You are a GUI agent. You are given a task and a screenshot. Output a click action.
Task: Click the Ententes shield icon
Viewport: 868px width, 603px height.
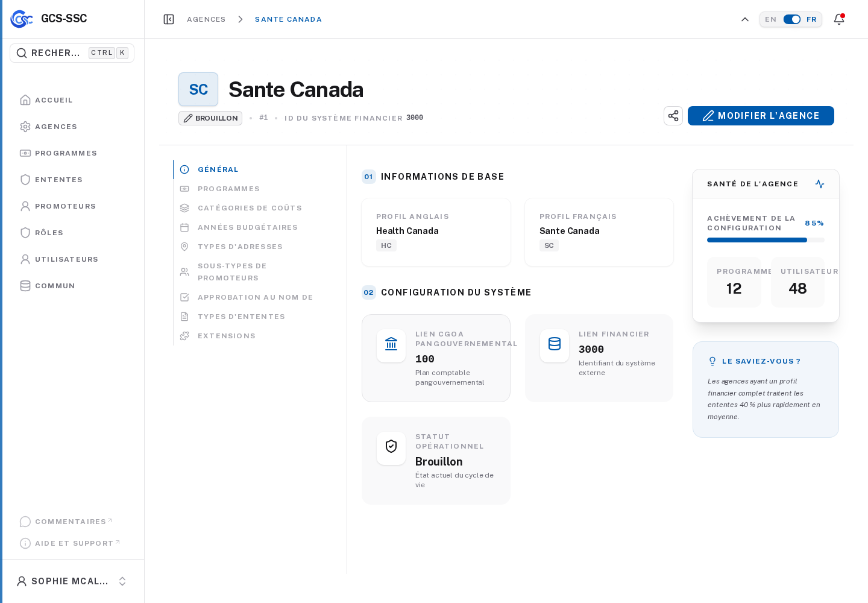25,180
